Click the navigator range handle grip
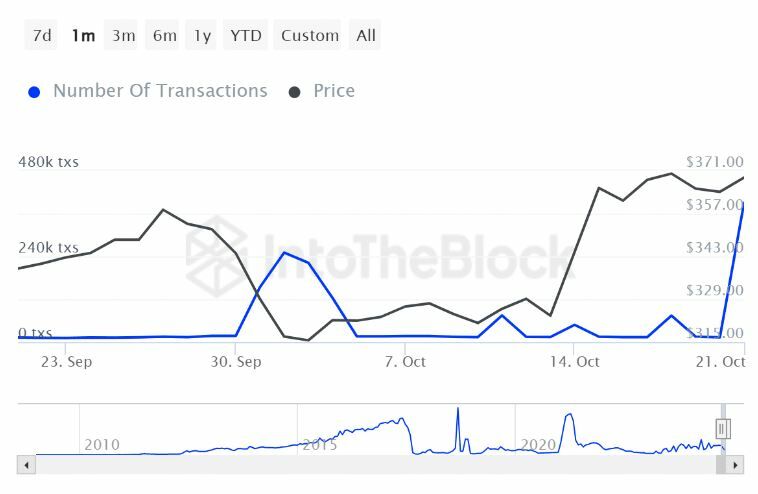Screen dimensions: 758x494 723,429
